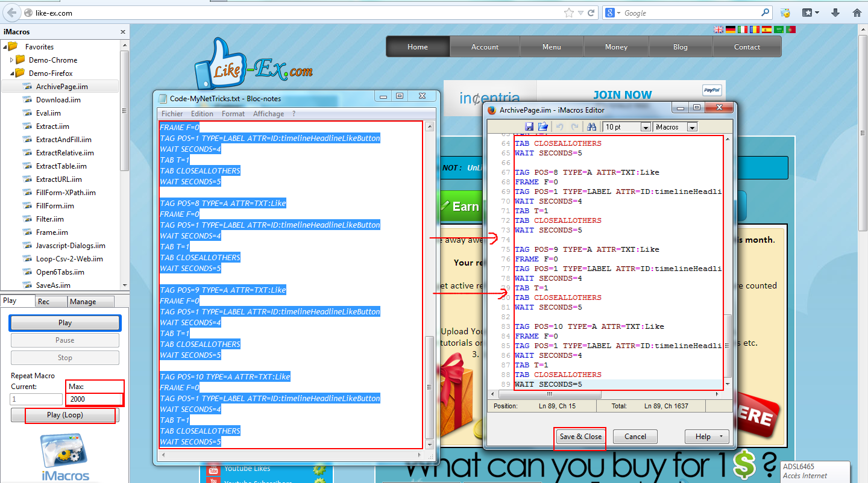Click the Open file icon in iMacros Editor

[542, 126]
